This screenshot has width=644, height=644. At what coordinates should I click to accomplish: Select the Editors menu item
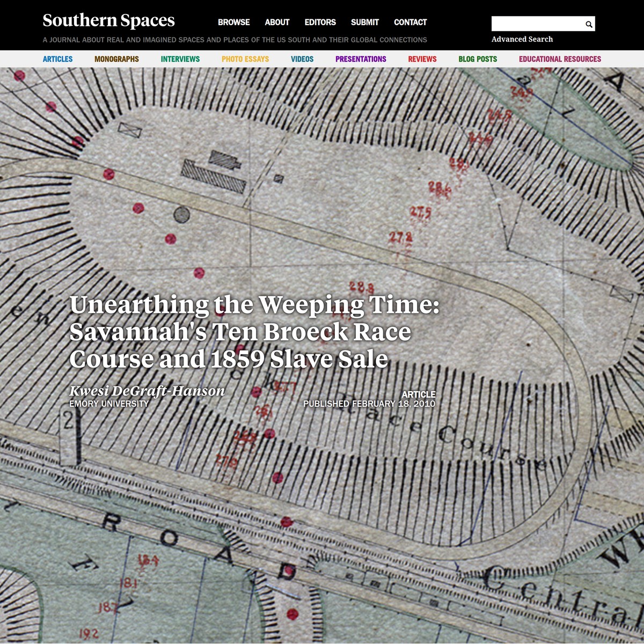click(320, 23)
